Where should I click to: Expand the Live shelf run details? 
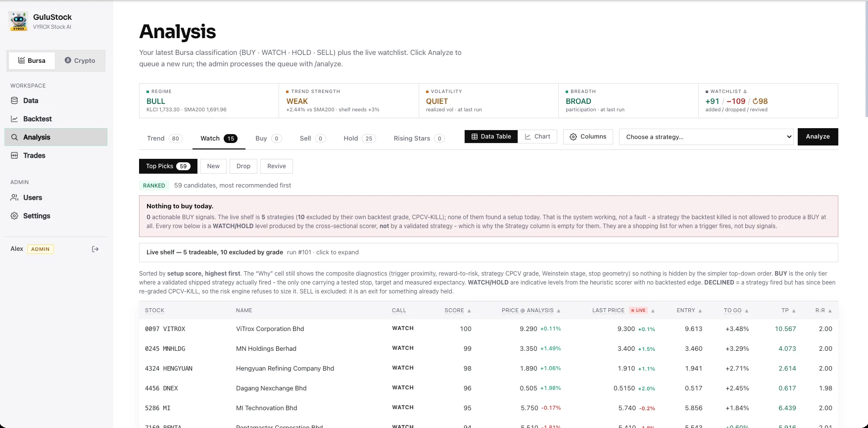tap(488, 252)
